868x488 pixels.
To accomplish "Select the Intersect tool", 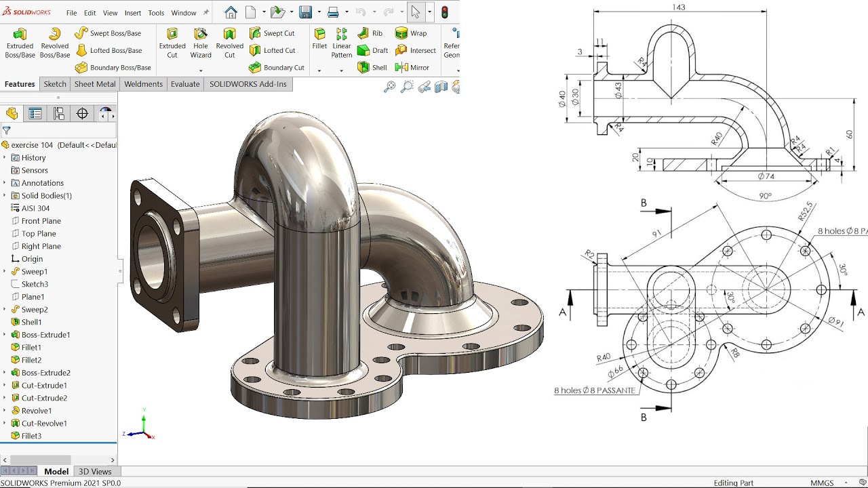I will point(415,50).
